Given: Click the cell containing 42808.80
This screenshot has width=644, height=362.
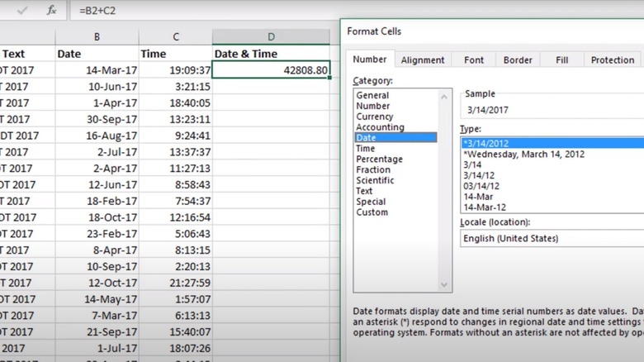Looking at the screenshot, I should (x=272, y=71).
